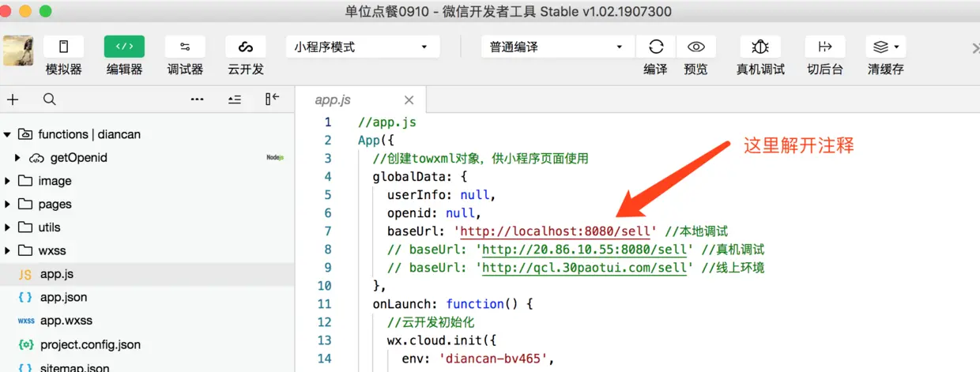Click line number 11 in gutter
The width and height of the screenshot is (980, 372).
pyautogui.click(x=324, y=304)
